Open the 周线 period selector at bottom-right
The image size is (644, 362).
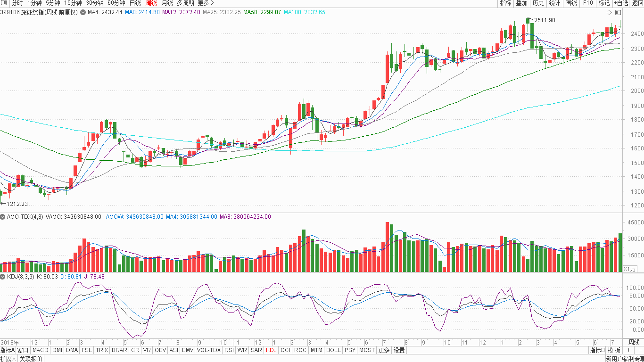click(634, 342)
